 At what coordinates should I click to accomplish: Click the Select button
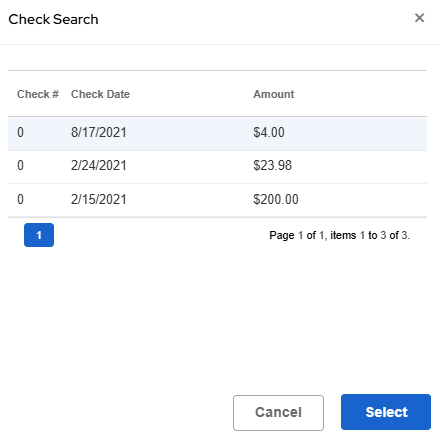(386, 412)
